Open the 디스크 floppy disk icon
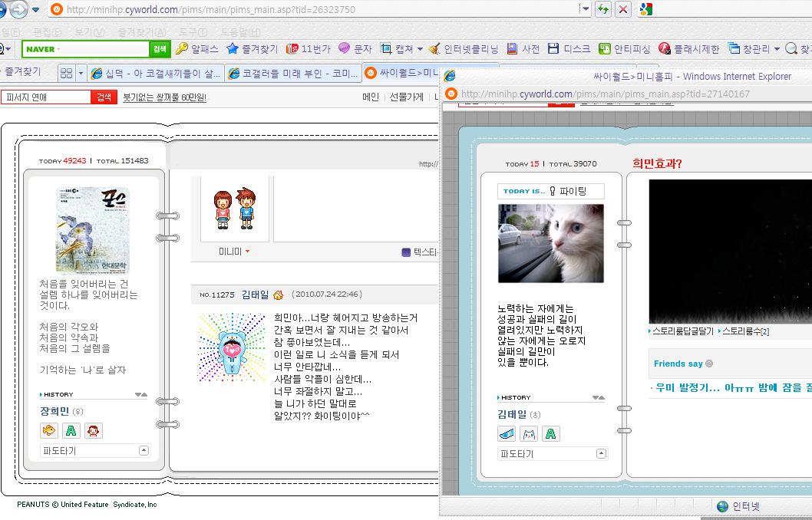This screenshot has height=520, width=812. point(553,48)
